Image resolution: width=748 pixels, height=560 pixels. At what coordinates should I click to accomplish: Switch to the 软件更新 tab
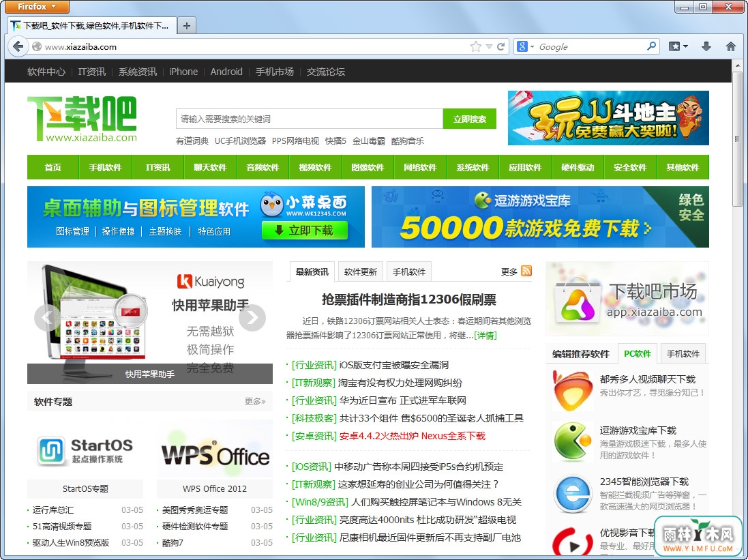pos(361,271)
